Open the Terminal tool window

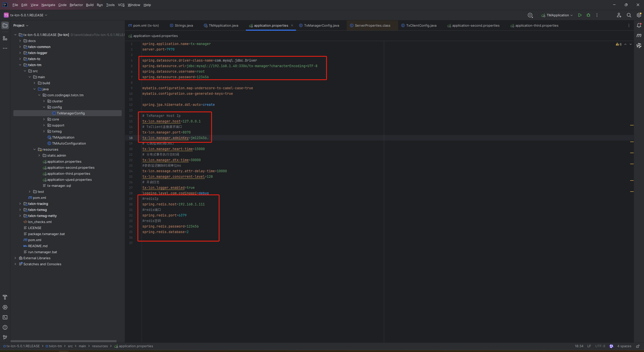click(x=5, y=317)
